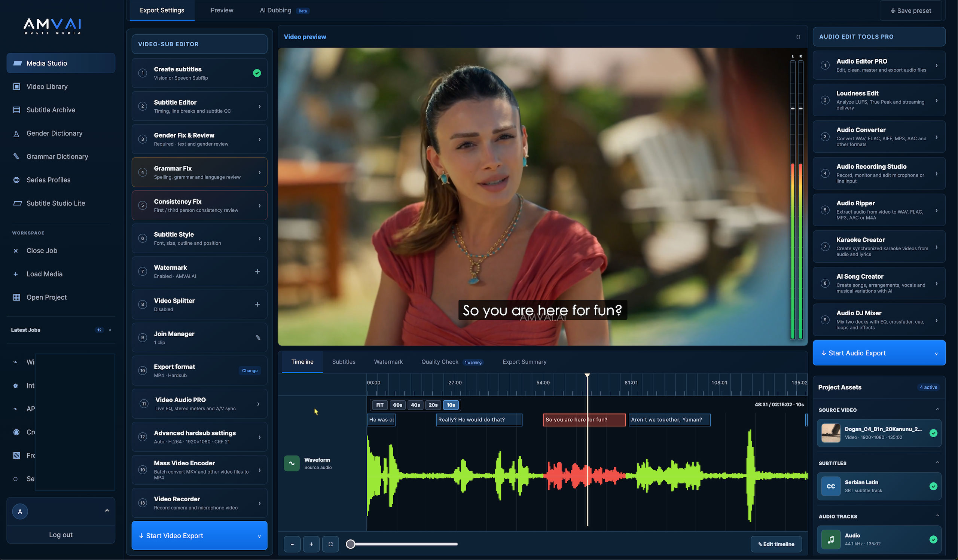
Task: Collapse the AUDIO TRACKS section
Action: pos(937,516)
